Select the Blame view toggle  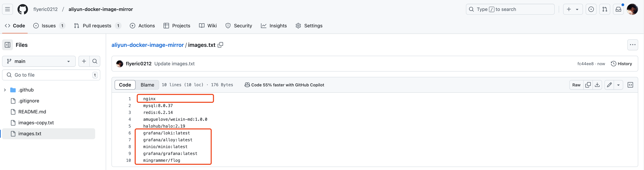[x=148, y=85]
